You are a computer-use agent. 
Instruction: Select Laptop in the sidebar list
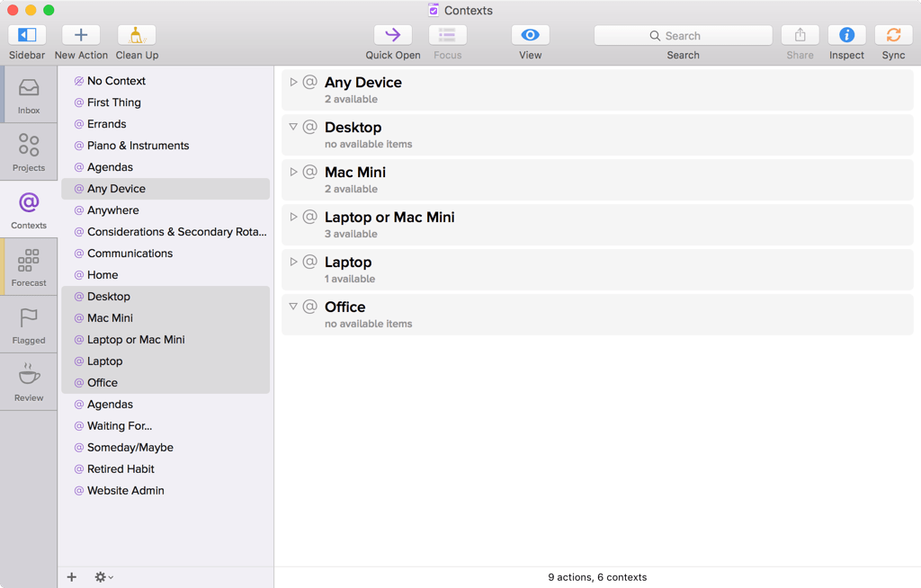click(x=165, y=361)
